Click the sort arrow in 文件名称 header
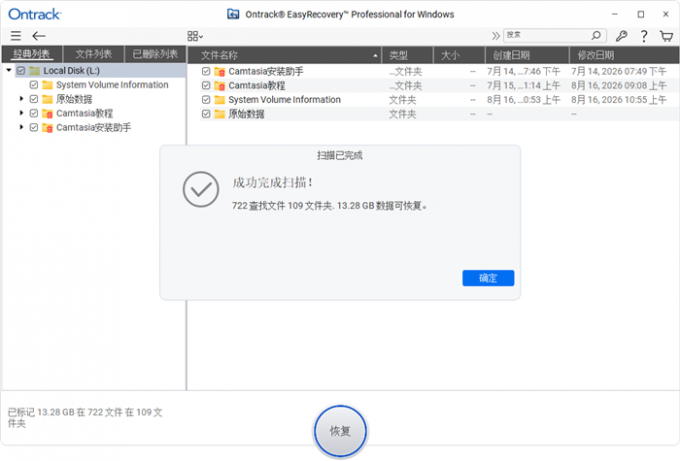The image size is (680, 461). point(375,56)
